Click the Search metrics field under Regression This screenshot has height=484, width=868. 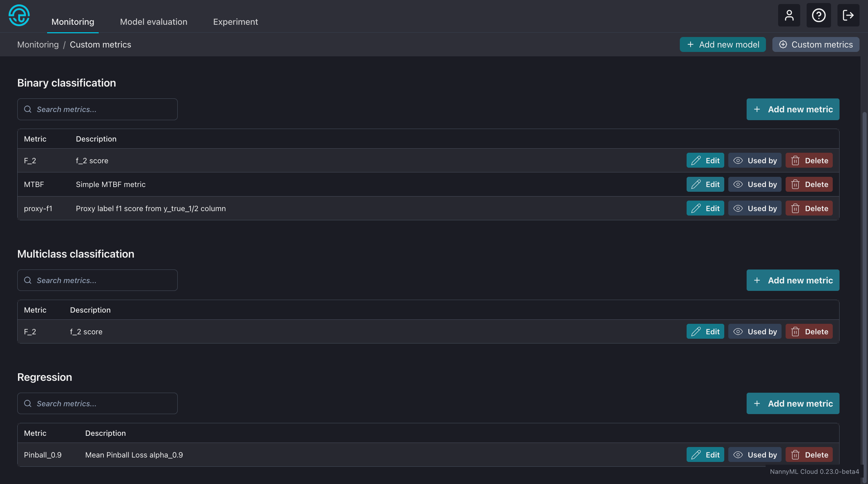coord(97,403)
